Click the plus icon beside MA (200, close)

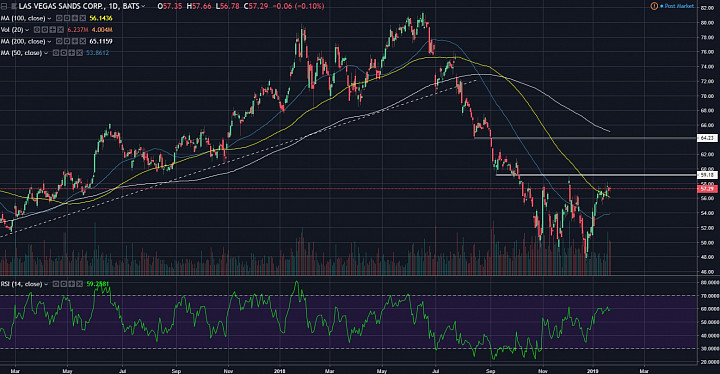point(75,41)
